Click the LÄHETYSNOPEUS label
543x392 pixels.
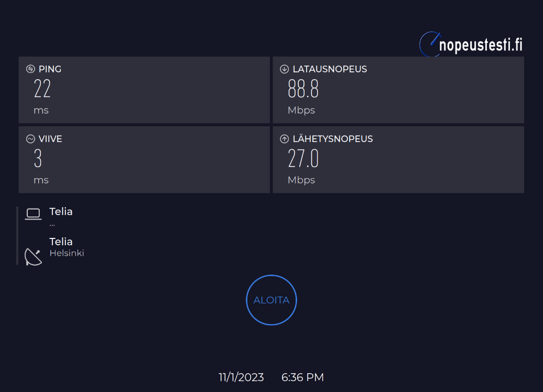pyautogui.click(x=333, y=139)
